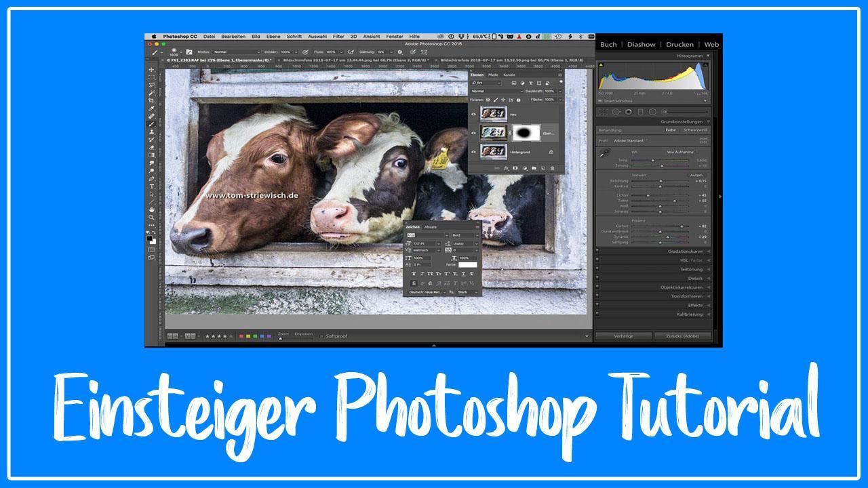
Task: Open the Modus blend mode dropdown
Action: (237, 52)
